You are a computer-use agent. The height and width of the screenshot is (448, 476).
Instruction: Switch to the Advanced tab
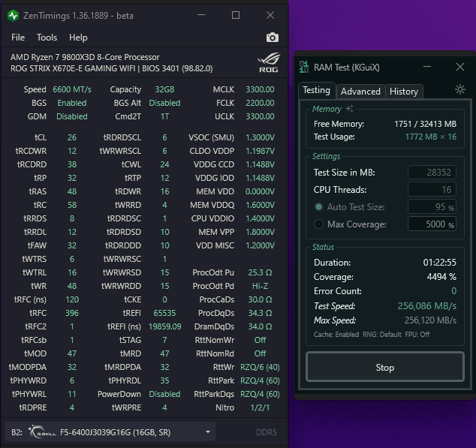click(x=360, y=92)
